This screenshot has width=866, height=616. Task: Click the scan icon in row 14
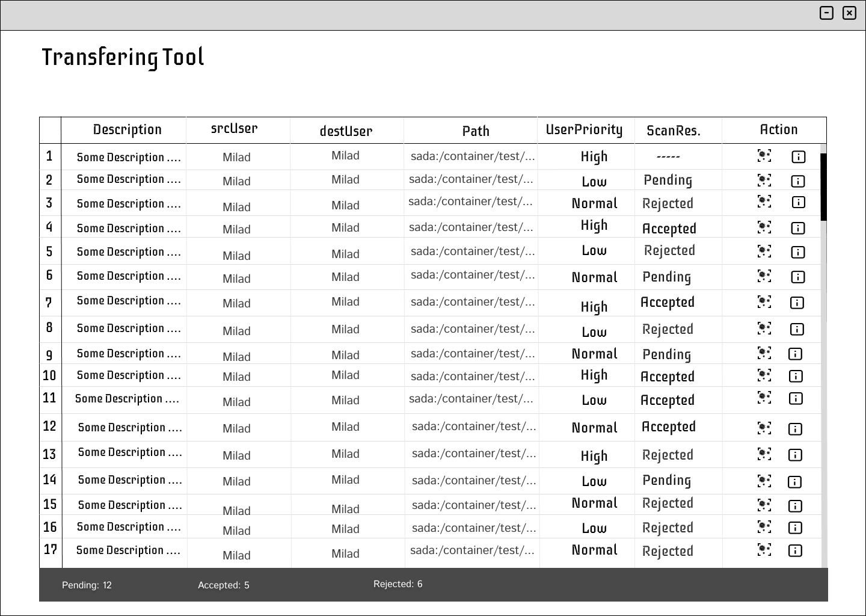(764, 481)
